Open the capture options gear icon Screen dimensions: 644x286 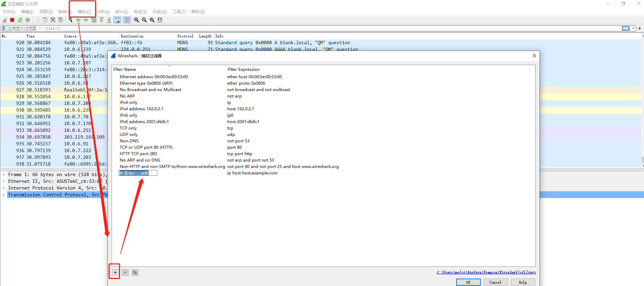tap(28, 20)
